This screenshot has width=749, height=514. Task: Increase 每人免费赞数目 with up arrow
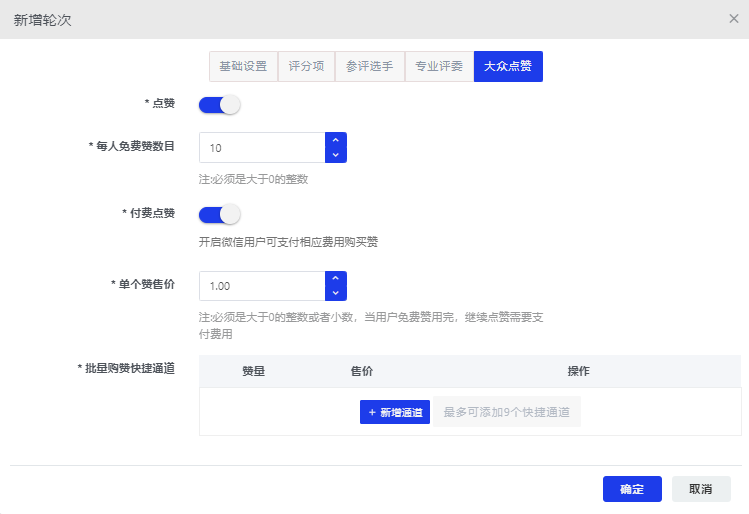point(336,140)
